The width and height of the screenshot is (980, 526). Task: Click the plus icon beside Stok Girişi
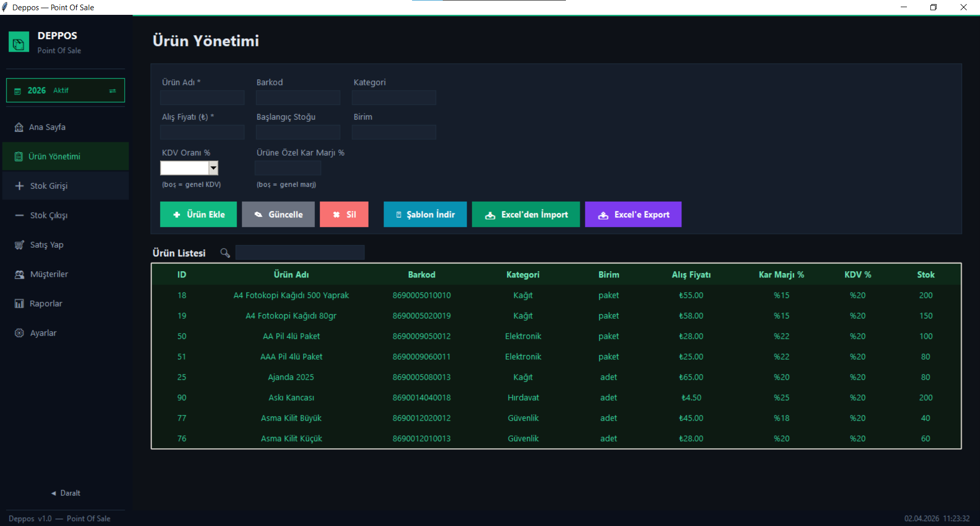[x=19, y=186]
